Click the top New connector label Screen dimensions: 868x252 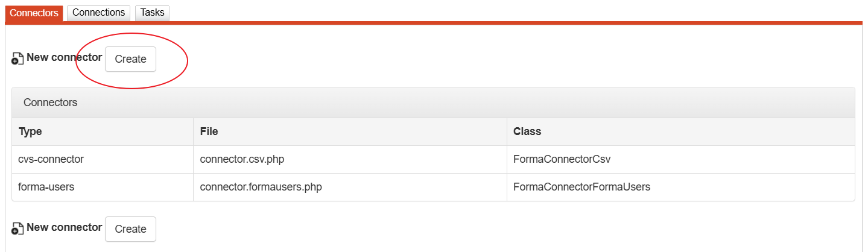pos(64,58)
